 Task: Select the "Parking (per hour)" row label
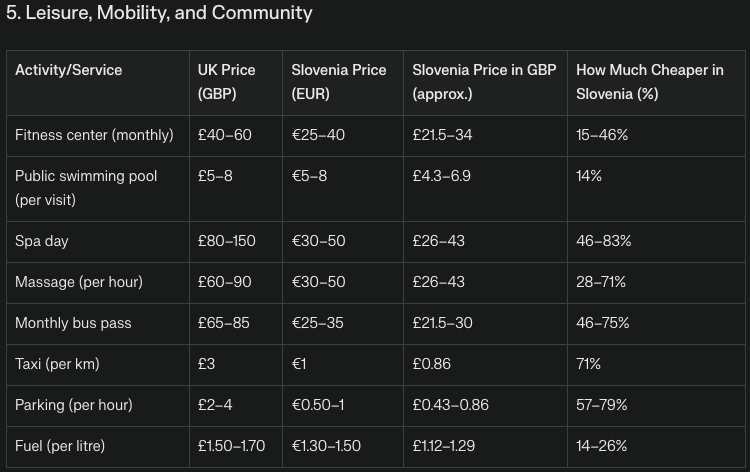(74, 405)
